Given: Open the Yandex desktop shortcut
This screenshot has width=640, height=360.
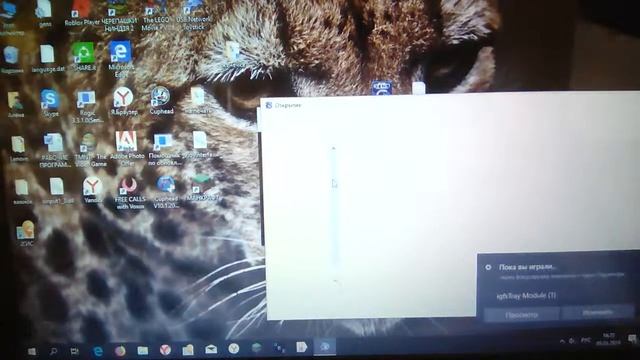Looking at the screenshot, I should coord(93,190).
